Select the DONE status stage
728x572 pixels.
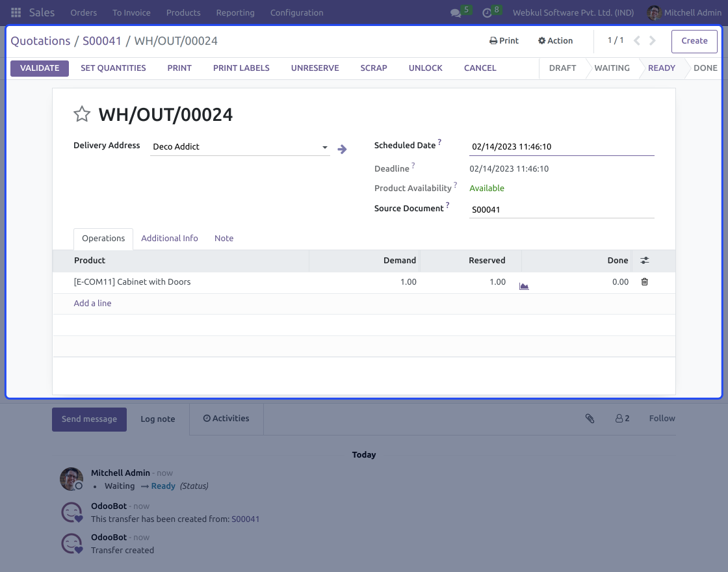pyautogui.click(x=705, y=68)
